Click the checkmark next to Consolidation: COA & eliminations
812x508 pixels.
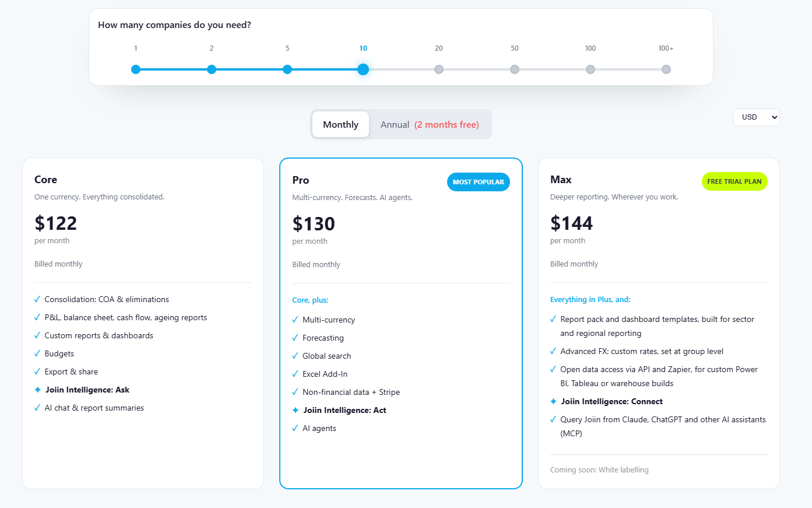[37, 299]
